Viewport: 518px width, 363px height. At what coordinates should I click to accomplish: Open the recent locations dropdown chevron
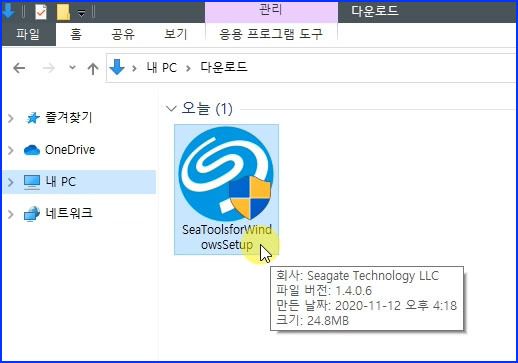[x=72, y=68]
